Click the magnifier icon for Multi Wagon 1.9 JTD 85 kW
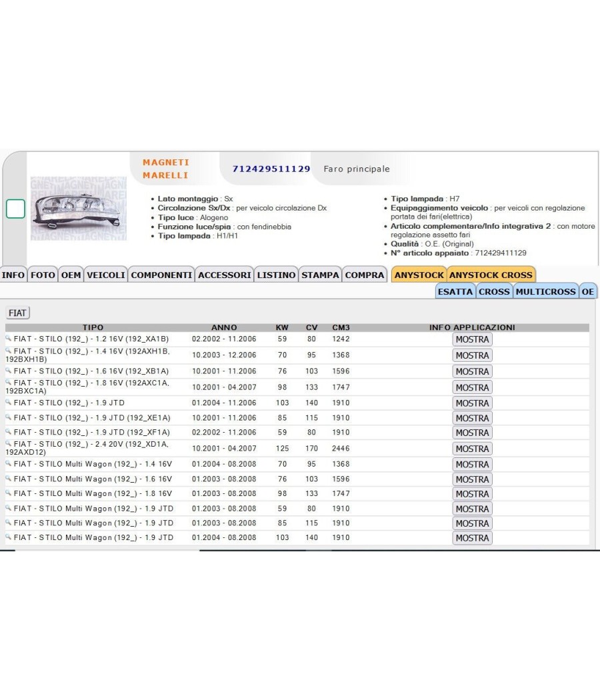 [x=8, y=522]
